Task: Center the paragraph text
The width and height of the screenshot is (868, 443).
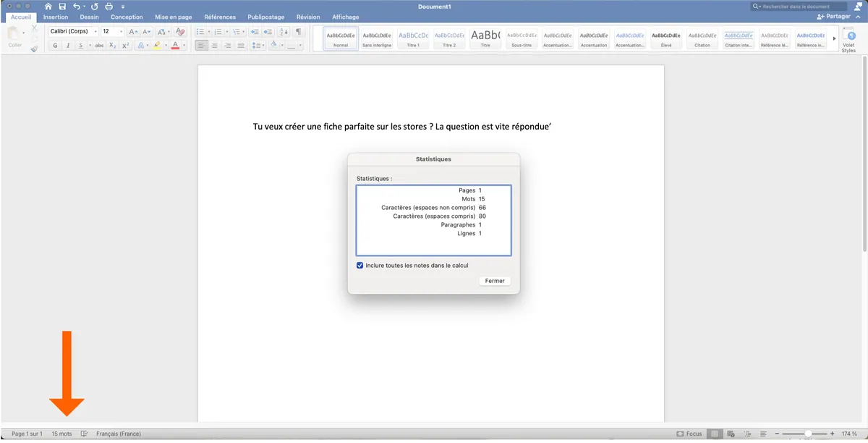Action: tap(214, 46)
